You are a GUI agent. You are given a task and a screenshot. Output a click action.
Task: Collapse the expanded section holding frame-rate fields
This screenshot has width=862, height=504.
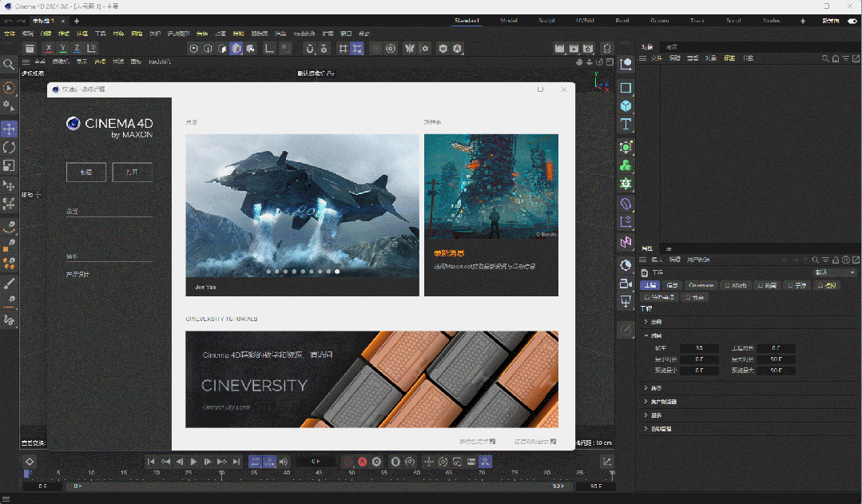tap(646, 335)
